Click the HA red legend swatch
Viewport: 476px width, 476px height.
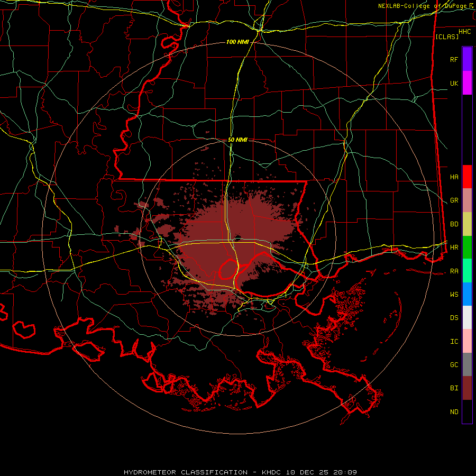pos(467,177)
